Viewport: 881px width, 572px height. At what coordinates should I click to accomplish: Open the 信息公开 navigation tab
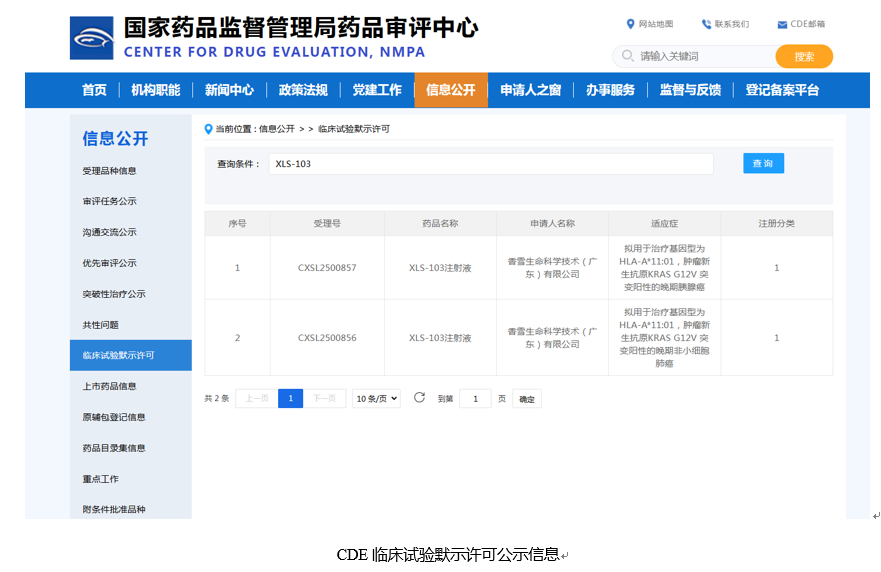click(x=451, y=90)
